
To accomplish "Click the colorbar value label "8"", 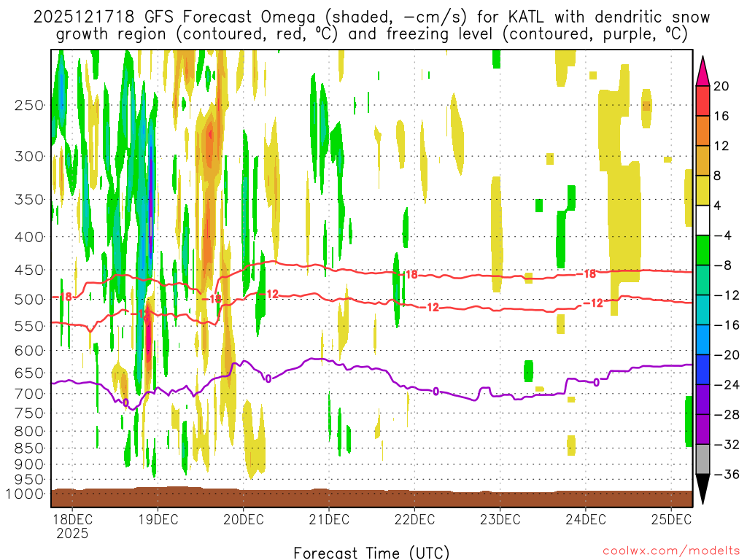I will (x=718, y=176).
